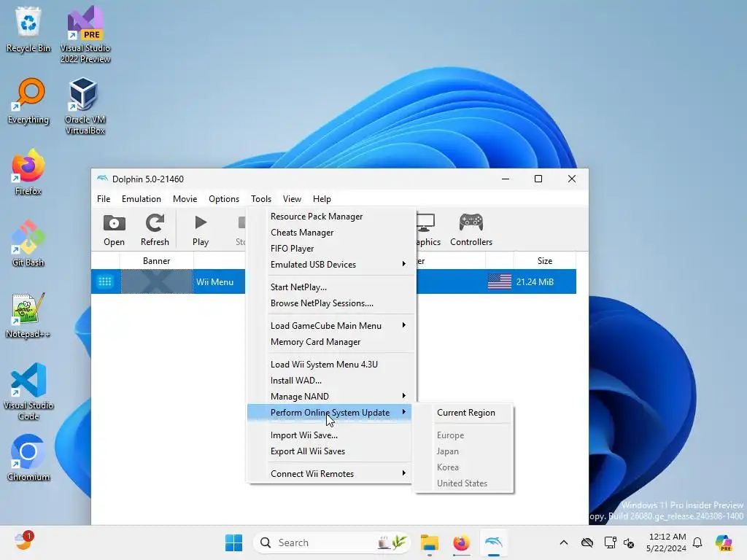This screenshot has height=560, width=747.
Task: Open the Help menu
Action: click(322, 198)
